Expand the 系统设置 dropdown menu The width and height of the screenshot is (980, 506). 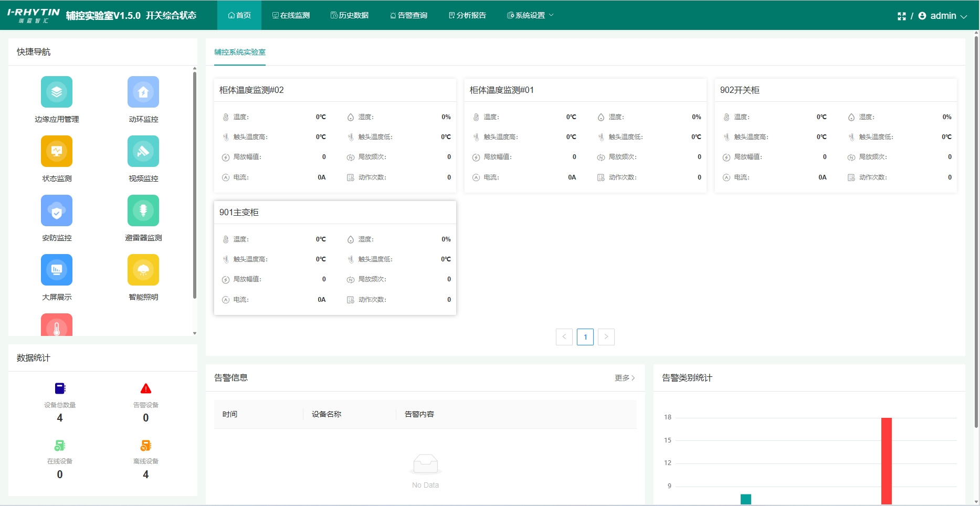point(530,15)
